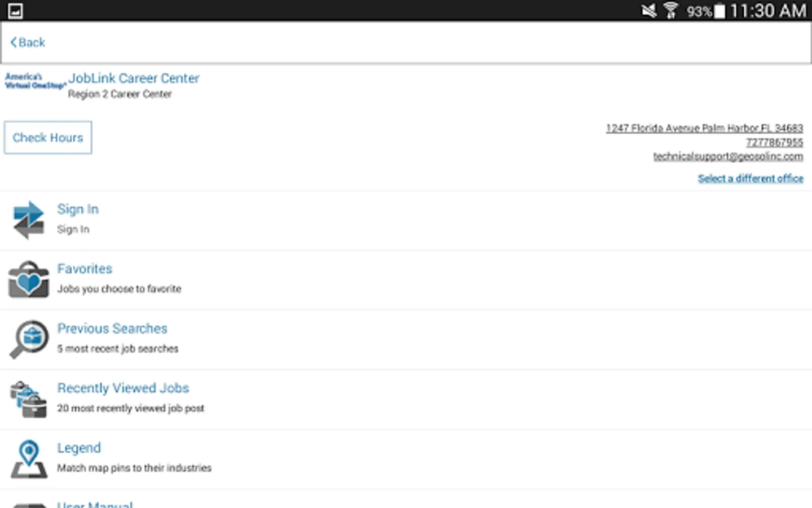Tap the muted sound icon in status bar
812x508 pixels.
click(649, 11)
